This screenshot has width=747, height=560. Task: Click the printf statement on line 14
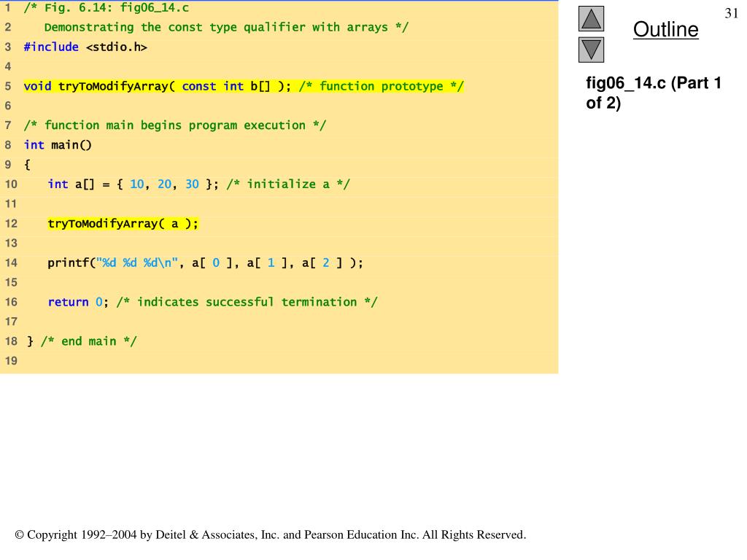[x=205, y=262]
